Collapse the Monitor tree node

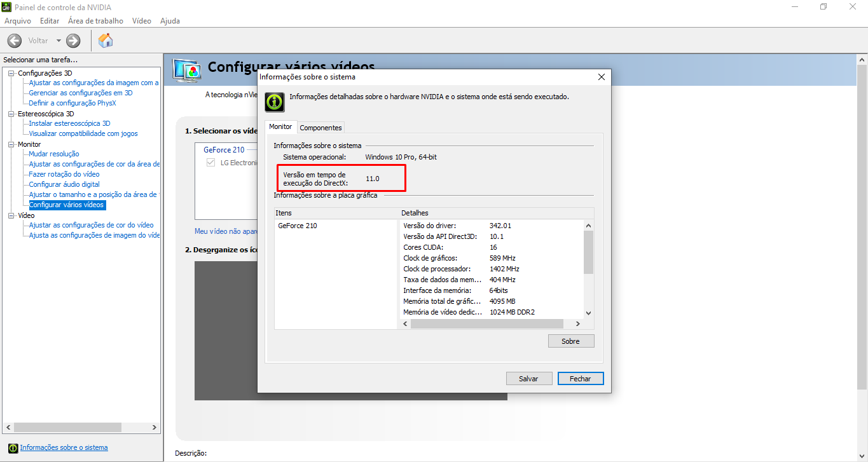(x=11, y=144)
